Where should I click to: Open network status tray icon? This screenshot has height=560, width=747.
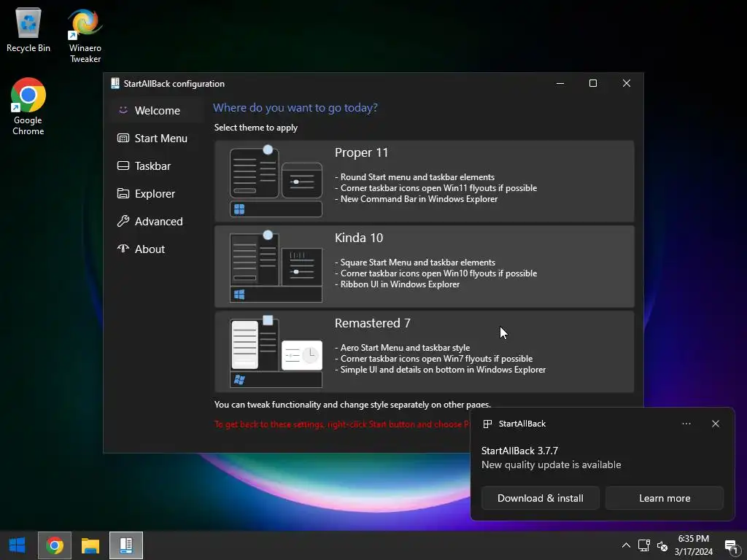click(643, 545)
